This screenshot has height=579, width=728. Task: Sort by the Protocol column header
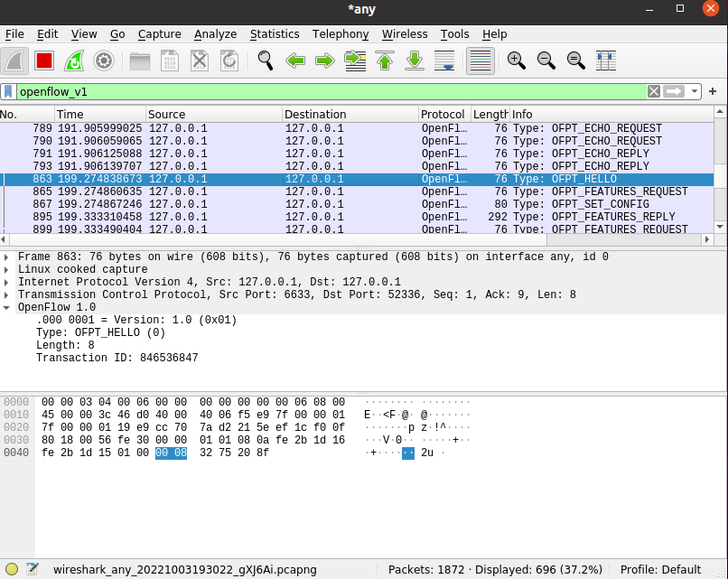coord(444,114)
